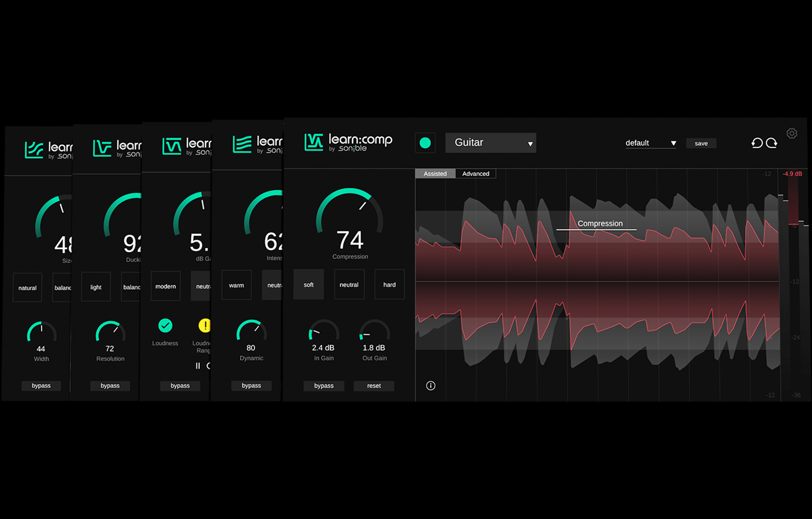Viewport: 812px width, 519px height.
Task: Click the learn:comp logo by sonible
Action: tap(347, 142)
